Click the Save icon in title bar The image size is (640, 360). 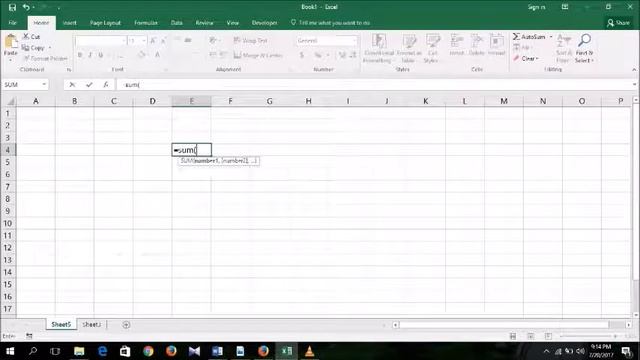(12, 7)
